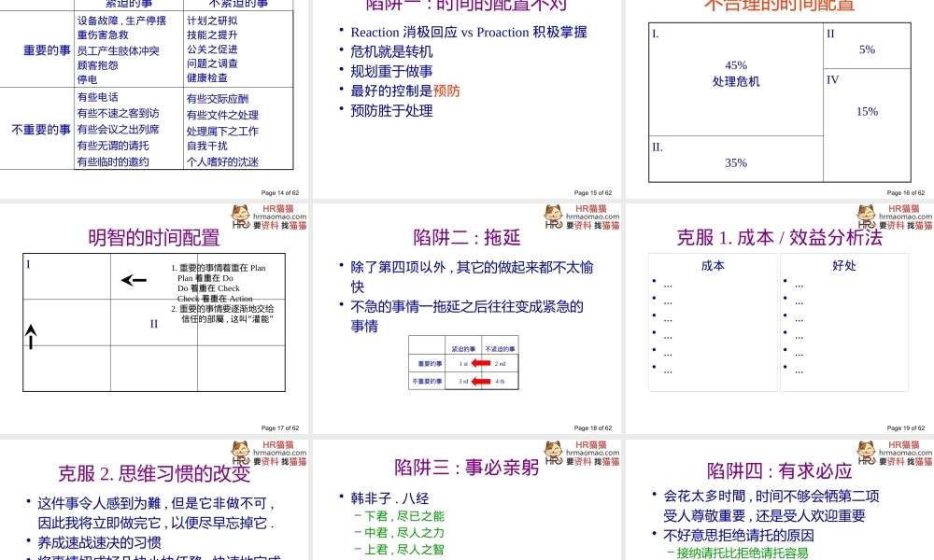
Task: Open the slide thumbnail marked Page 15 of 62
Action: pos(466,99)
